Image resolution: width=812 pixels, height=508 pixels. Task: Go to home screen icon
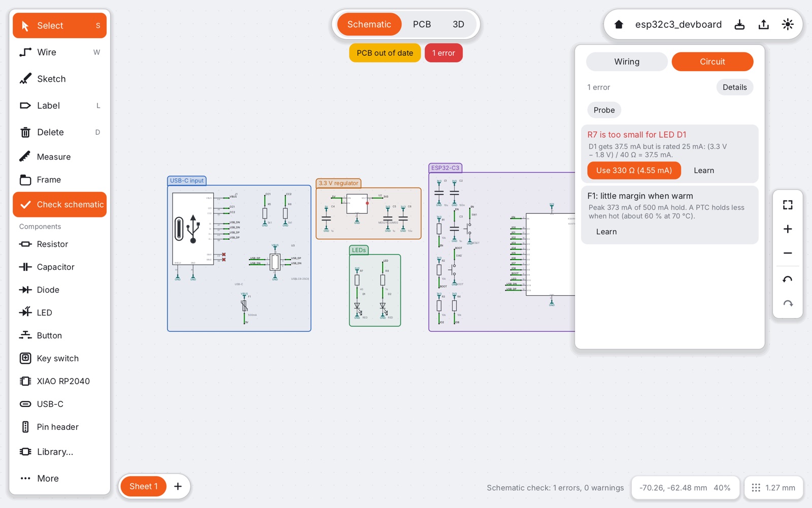[619, 24]
